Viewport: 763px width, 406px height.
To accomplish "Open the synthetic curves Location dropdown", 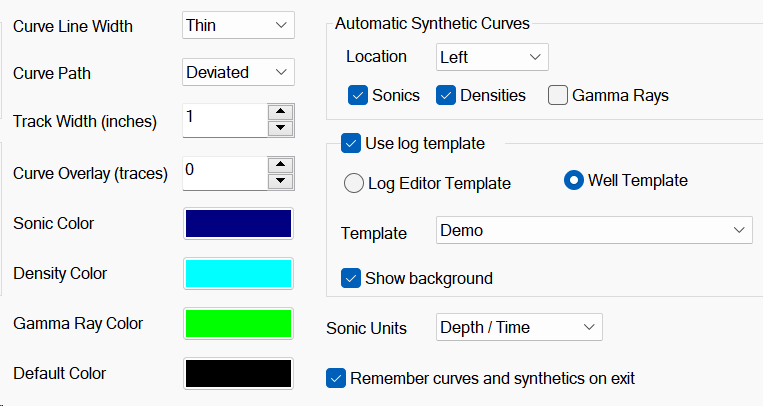I will click(492, 57).
